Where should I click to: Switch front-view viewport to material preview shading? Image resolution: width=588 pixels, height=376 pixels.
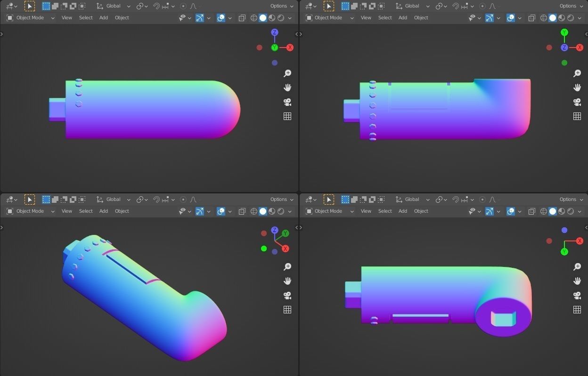point(272,18)
